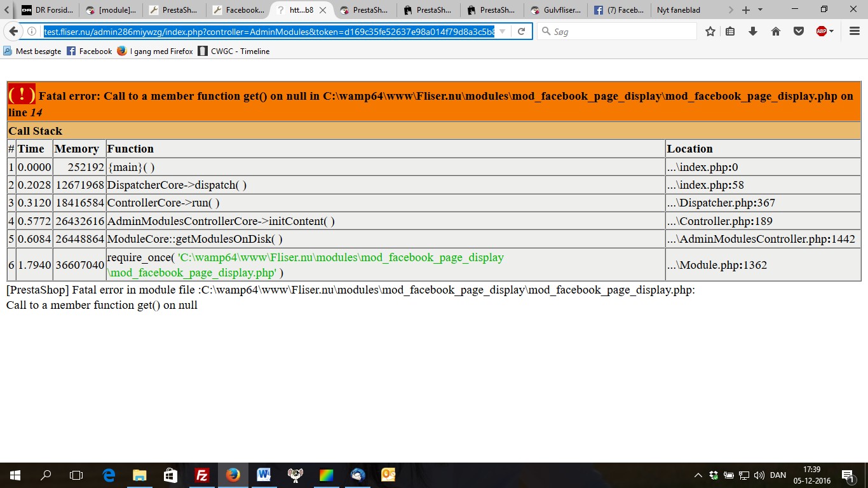This screenshot has width=868, height=488.
Task: Open the Windows Start menu
Action: coord(15,475)
